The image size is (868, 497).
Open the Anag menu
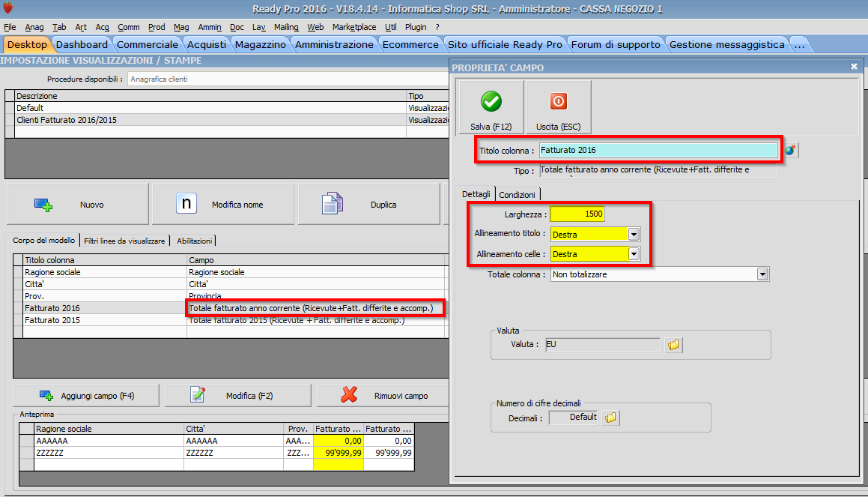[x=34, y=27]
